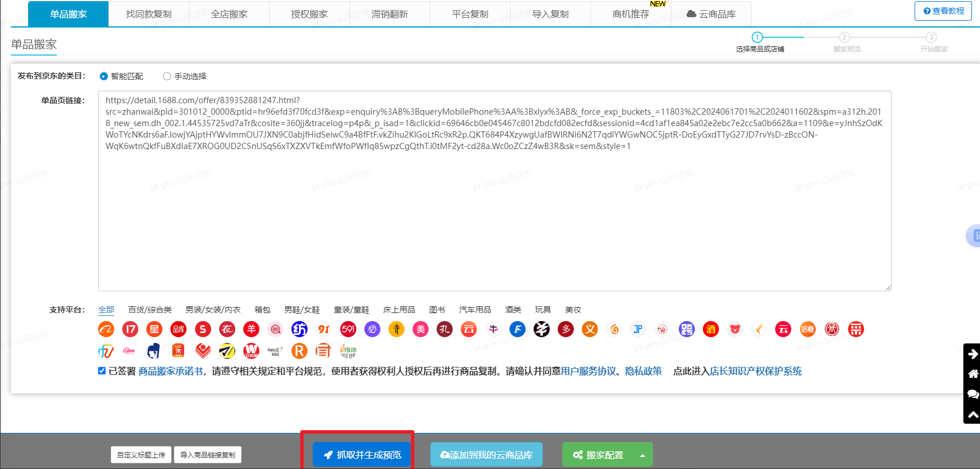Screen dimensions: 980x469
Task: Open the 商品搬家承诺书 link
Action: tap(170, 372)
